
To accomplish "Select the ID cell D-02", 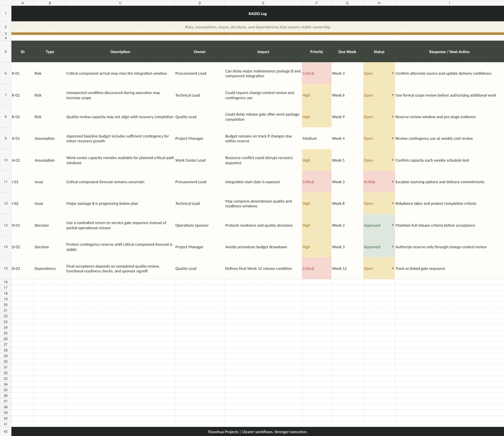I will [x=23, y=247].
